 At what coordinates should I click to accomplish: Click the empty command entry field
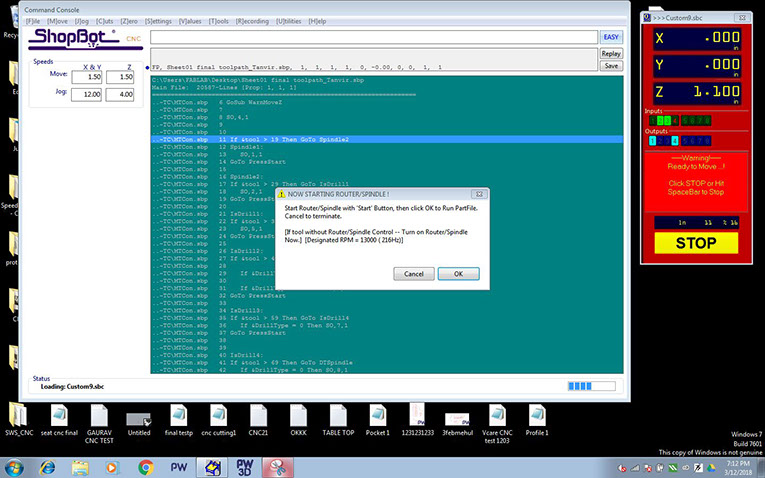374,37
